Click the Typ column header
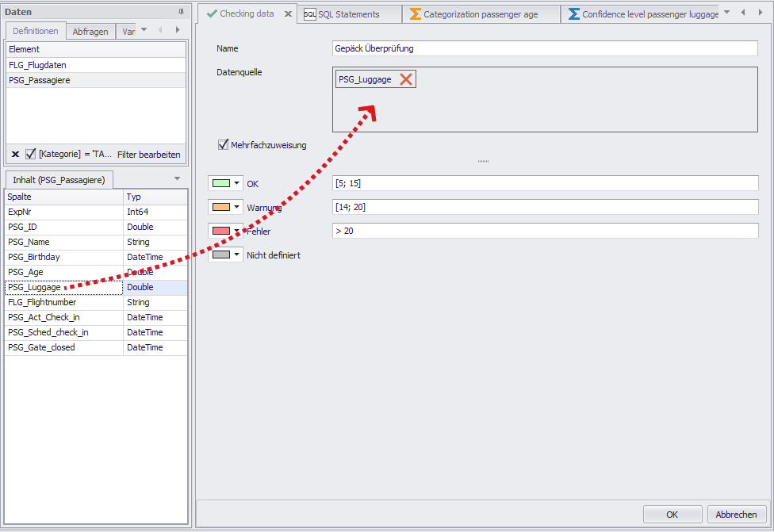This screenshot has width=774, height=532. pos(155,197)
